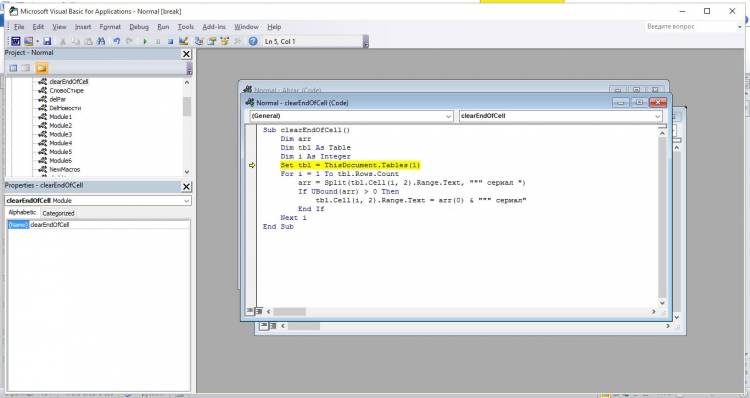The height and width of the screenshot is (398, 750).
Task: Select Module6 in project tree
Action: pyautogui.click(x=60, y=161)
